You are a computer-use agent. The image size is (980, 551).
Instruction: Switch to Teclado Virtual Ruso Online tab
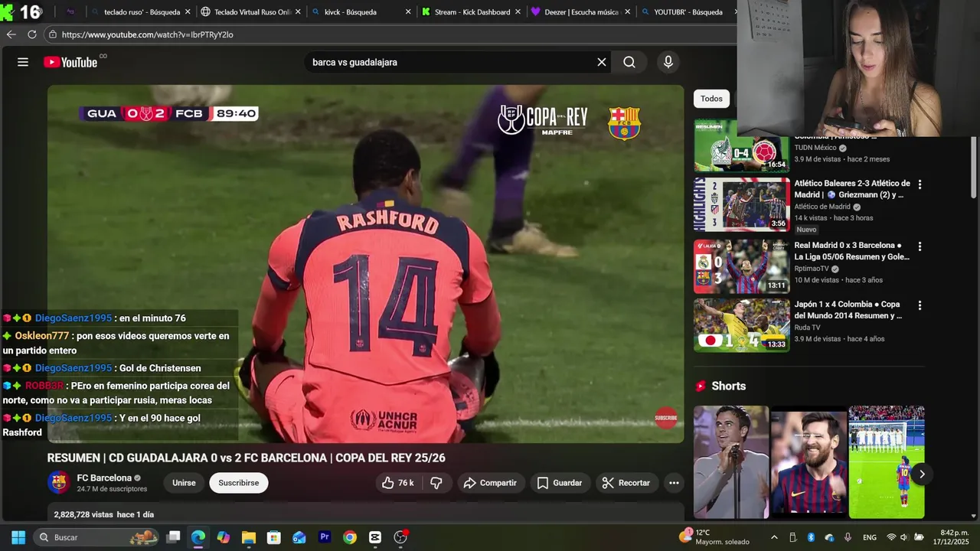[250, 12]
